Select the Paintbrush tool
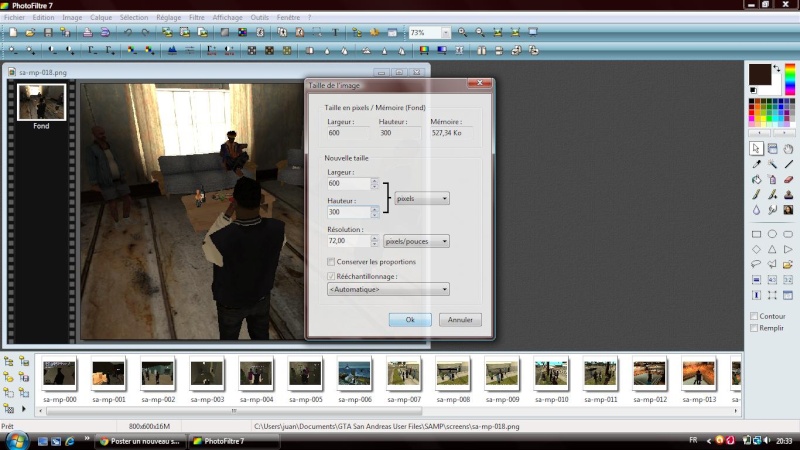This screenshot has height=450, width=800. click(756, 194)
